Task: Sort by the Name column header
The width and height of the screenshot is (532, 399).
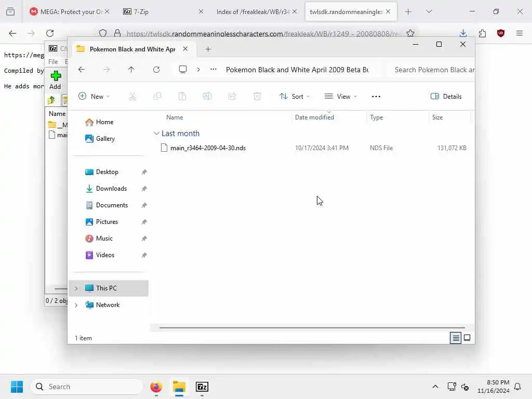Action: 175,117
